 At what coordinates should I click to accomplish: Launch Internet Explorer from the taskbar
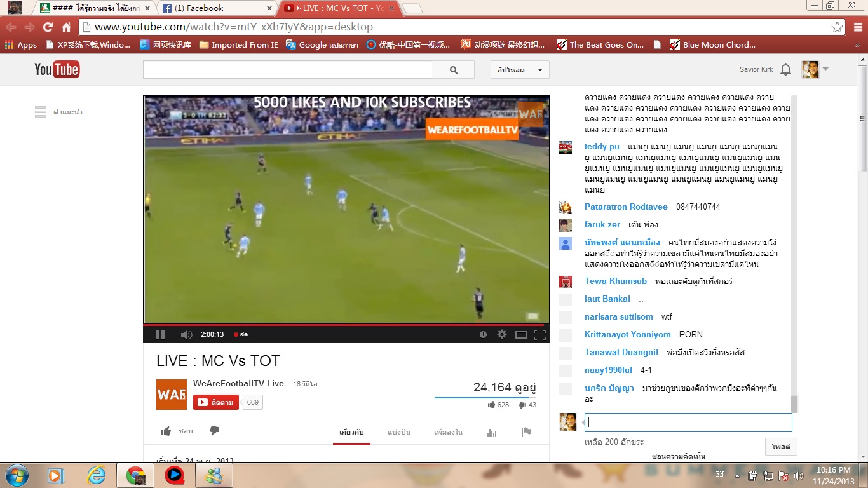[x=97, y=475]
